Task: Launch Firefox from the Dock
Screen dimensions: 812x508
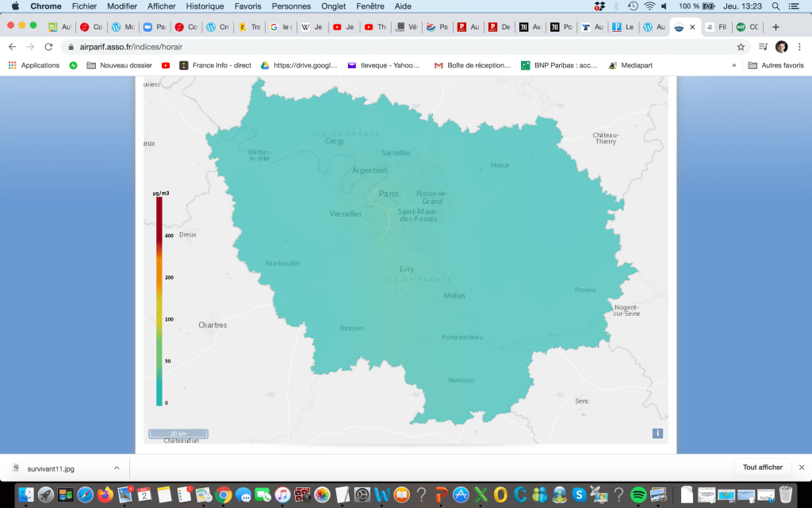Action: coord(105,495)
